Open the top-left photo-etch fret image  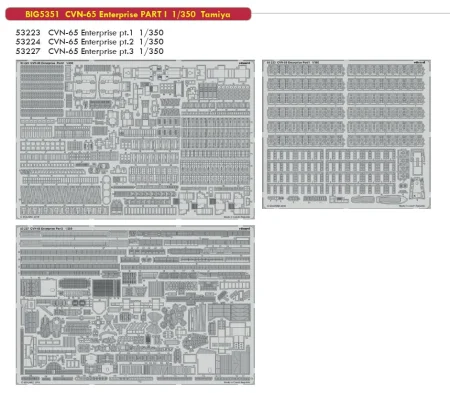point(135,139)
